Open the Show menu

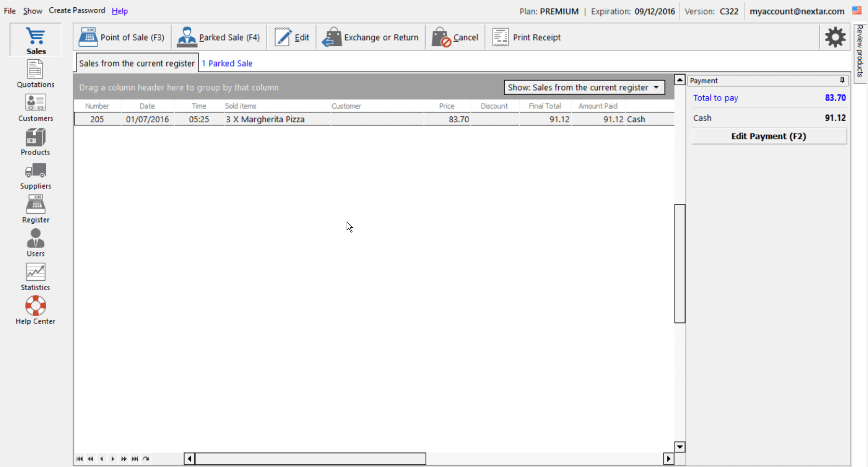[x=33, y=11]
